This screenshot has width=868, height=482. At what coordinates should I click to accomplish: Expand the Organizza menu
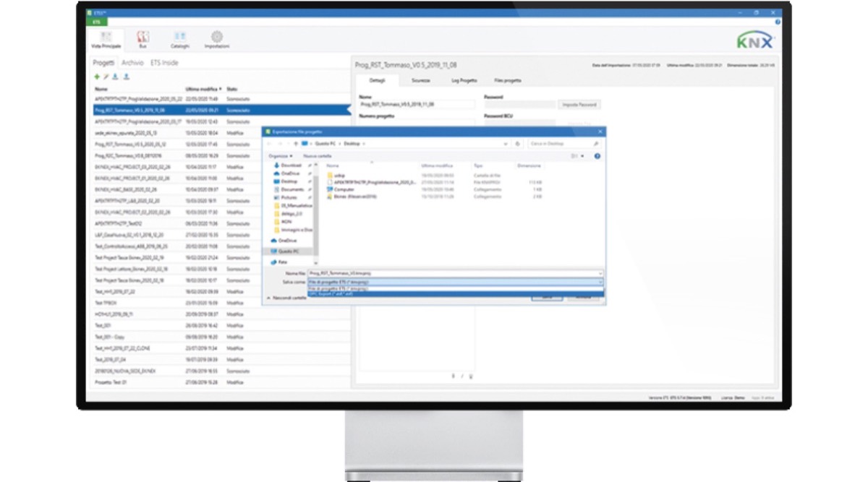coord(280,155)
